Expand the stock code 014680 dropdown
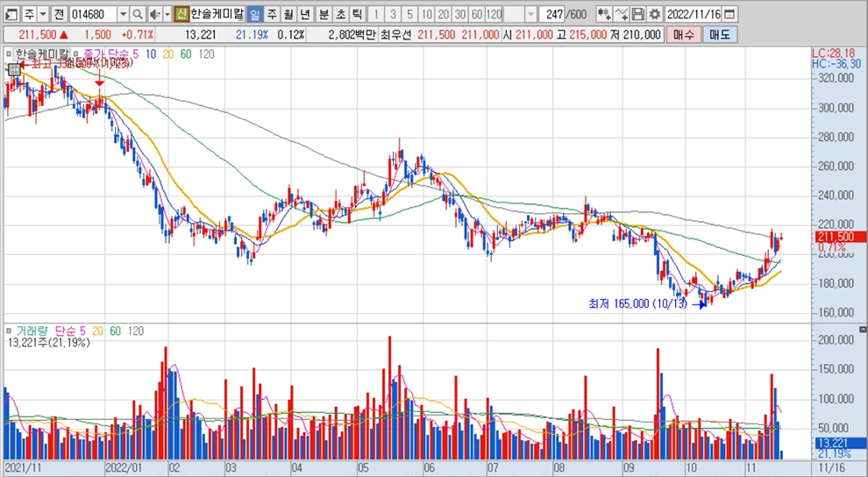The image size is (868, 477). [x=122, y=14]
